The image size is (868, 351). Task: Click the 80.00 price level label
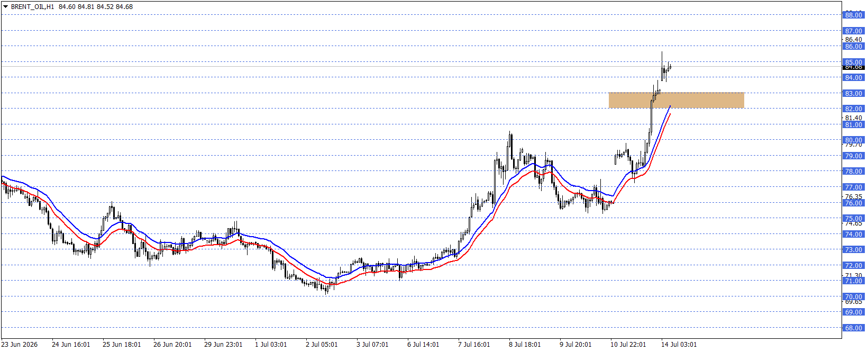[853, 140]
